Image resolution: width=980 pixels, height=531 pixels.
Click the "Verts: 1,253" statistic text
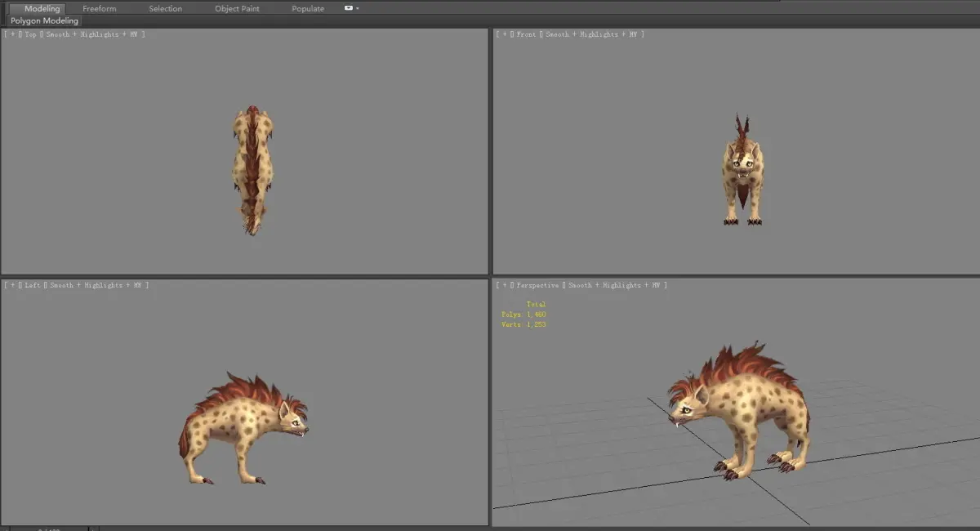tap(523, 324)
